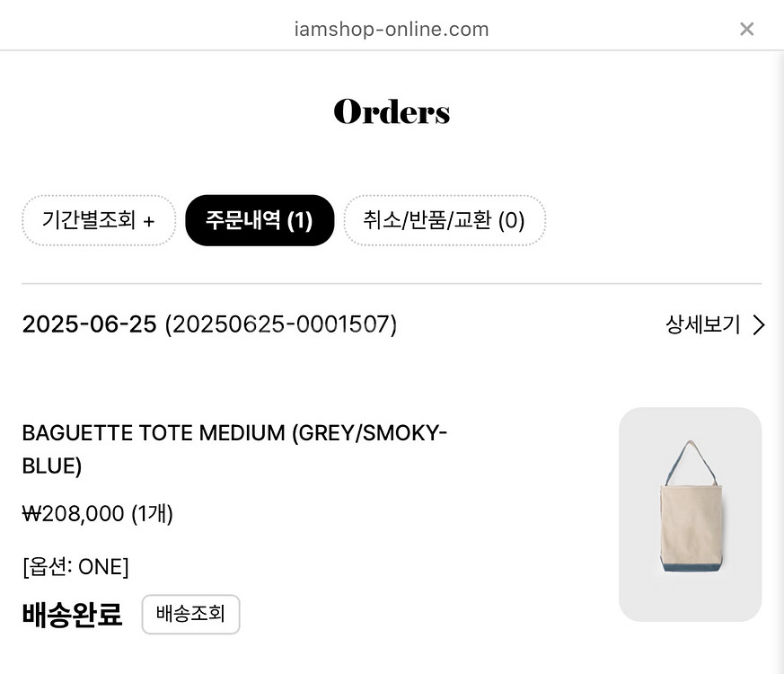Click the bag's blue strap in the image
Screen dimensions: 784x674
click(x=676, y=460)
